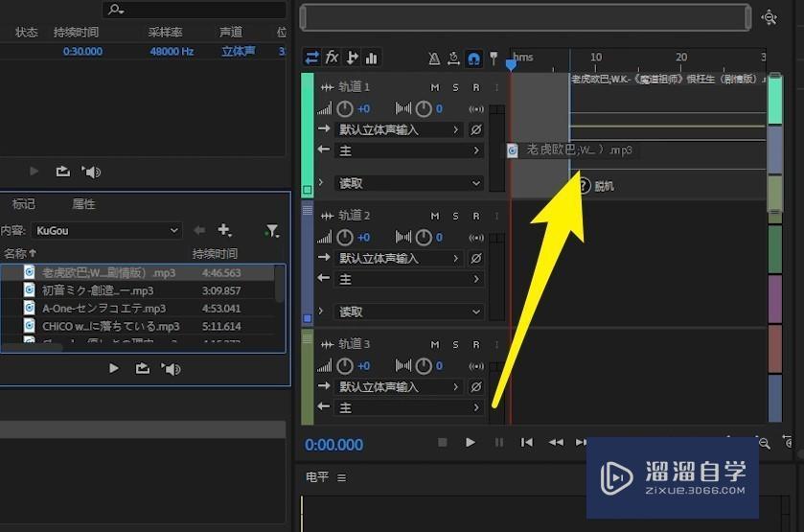This screenshot has height=532, width=804.
Task: Select the 初音ミク mp3 file row
Action: click(x=137, y=290)
